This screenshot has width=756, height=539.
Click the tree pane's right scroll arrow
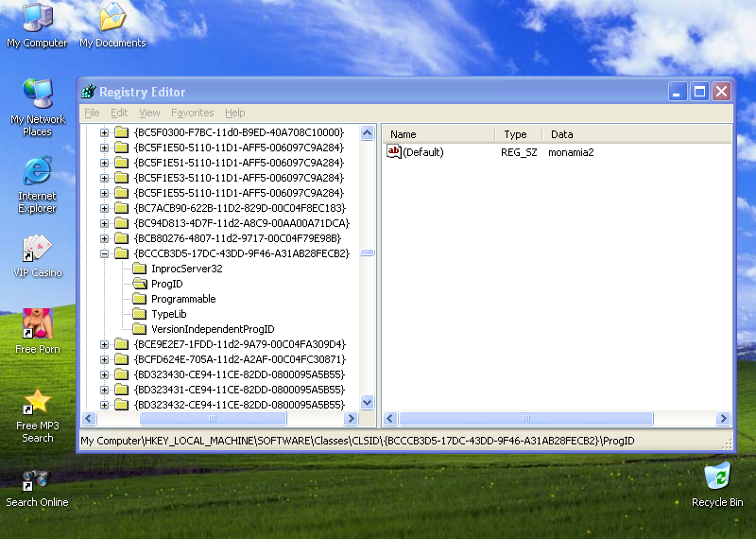click(x=351, y=418)
